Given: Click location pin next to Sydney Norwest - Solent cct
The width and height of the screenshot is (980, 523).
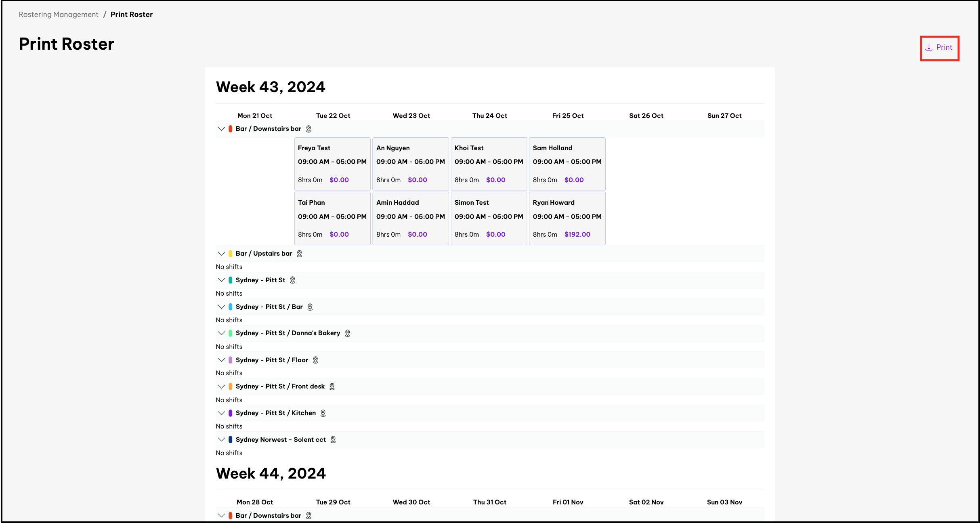Looking at the screenshot, I should click(333, 439).
